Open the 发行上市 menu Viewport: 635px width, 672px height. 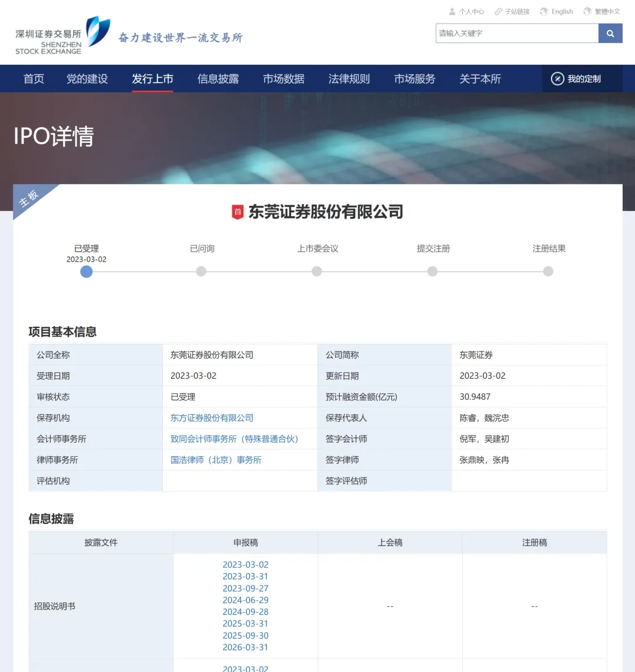click(152, 79)
